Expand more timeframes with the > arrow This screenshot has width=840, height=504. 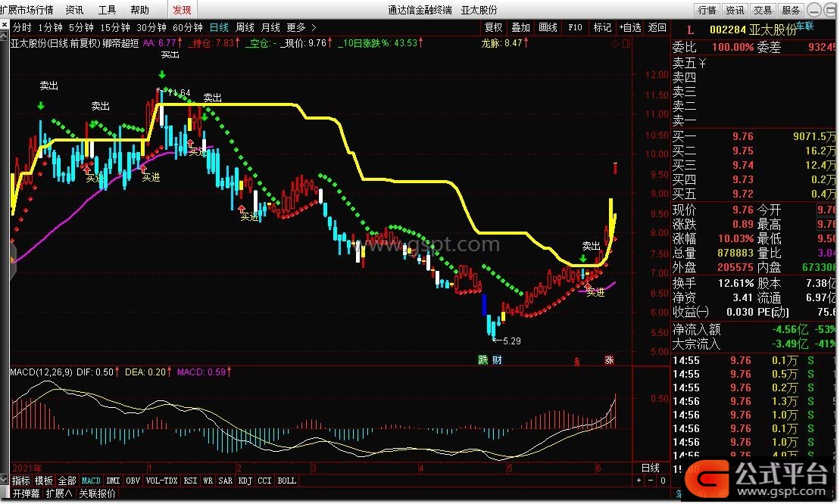(x=314, y=27)
